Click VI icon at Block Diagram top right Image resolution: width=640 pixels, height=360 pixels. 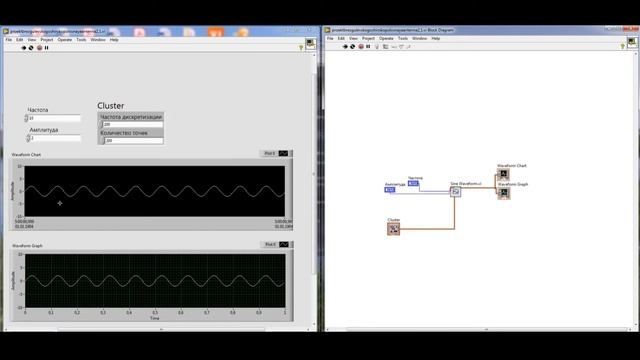point(632,42)
